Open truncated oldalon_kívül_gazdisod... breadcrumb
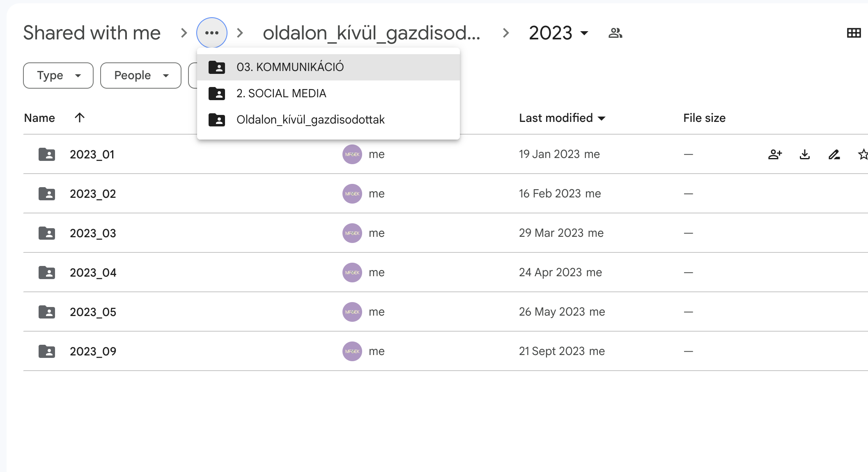The height and width of the screenshot is (472, 868). 371,33
